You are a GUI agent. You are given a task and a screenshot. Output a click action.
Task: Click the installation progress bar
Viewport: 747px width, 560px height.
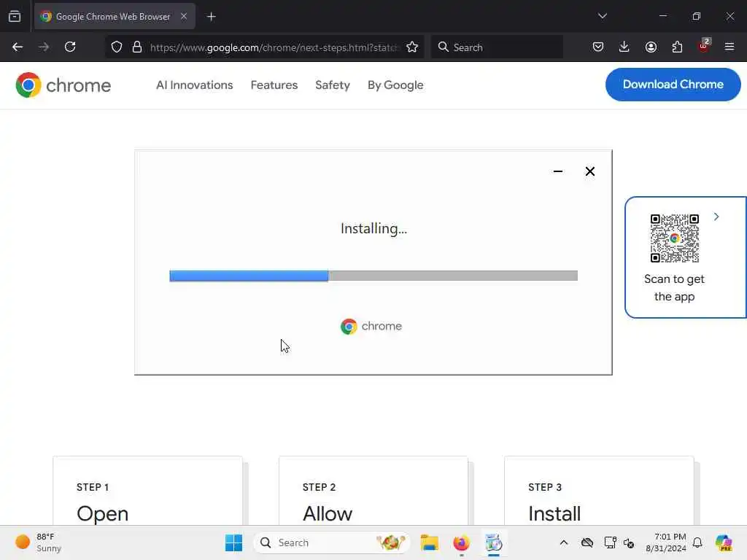(373, 276)
